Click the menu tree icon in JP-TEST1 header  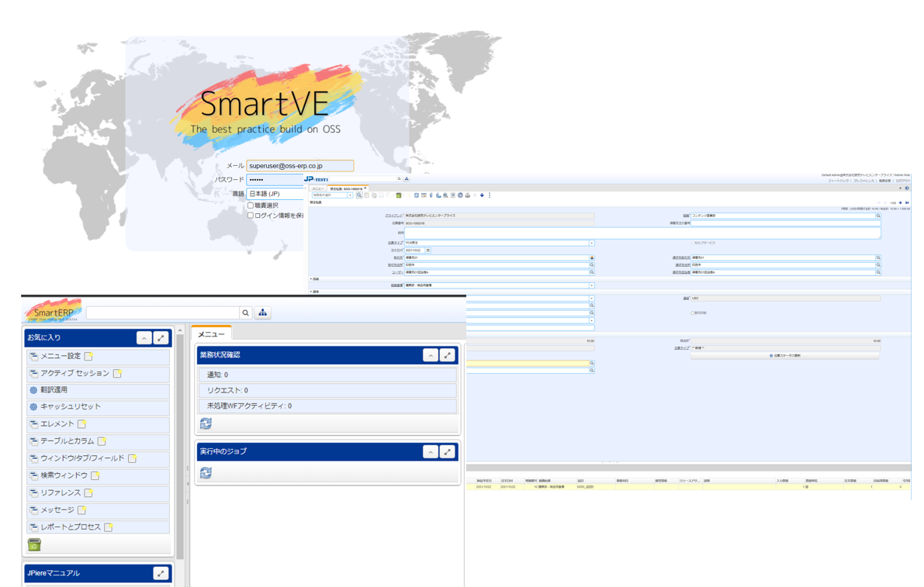(x=407, y=179)
